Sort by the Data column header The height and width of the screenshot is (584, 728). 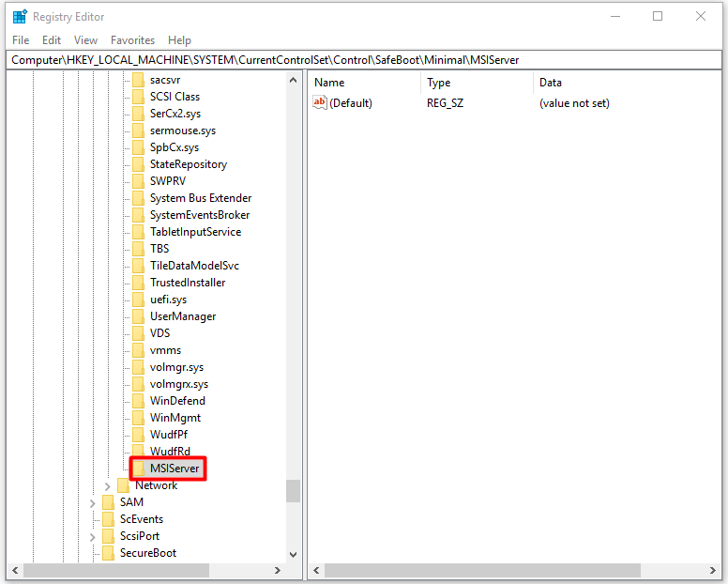(628, 83)
